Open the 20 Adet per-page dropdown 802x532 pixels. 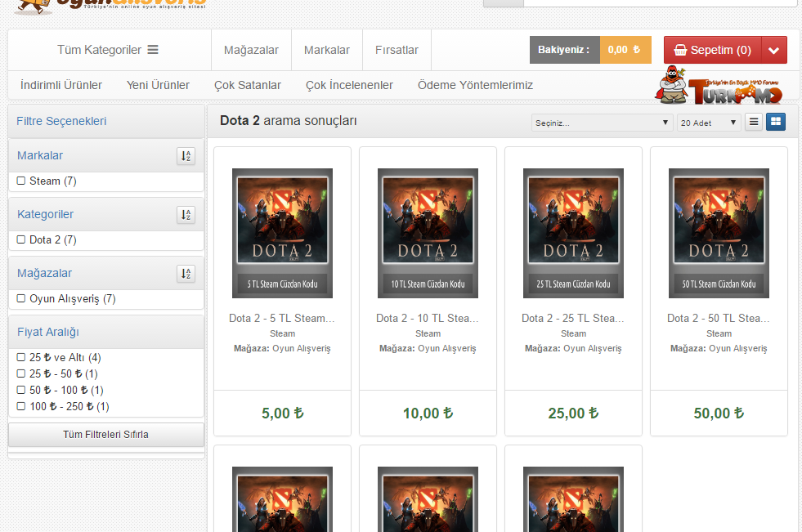pyautogui.click(x=709, y=123)
